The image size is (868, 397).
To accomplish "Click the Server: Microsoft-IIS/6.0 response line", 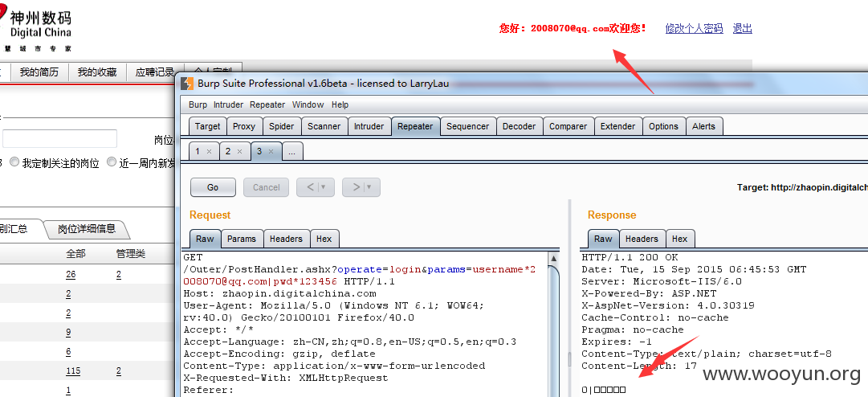I will click(662, 281).
